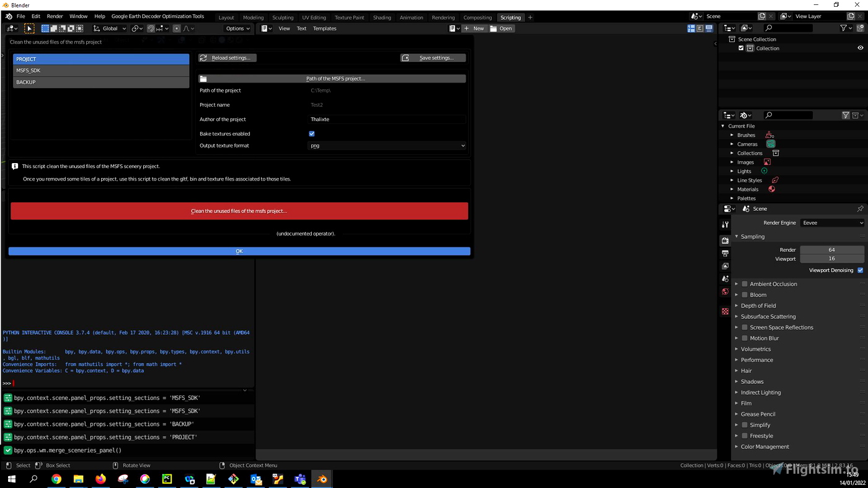Enable Ambient Occlusion checkbox
Screen dimensions: 868x488
(x=745, y=284)
